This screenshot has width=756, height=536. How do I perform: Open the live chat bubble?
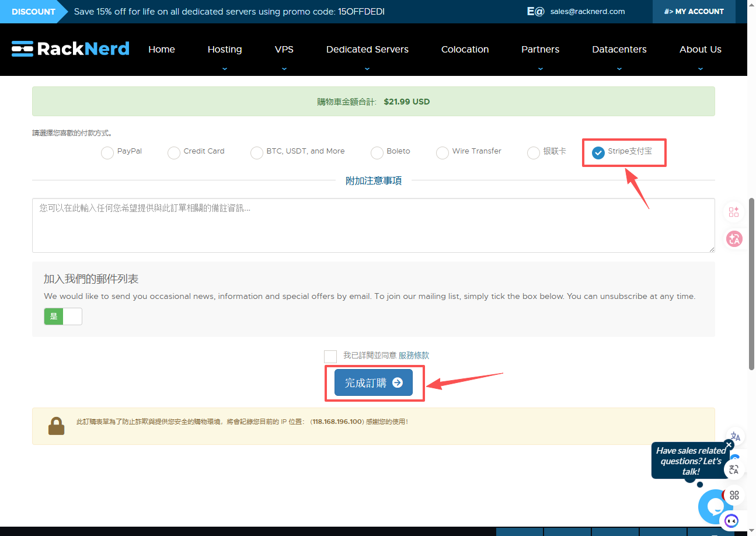coord(715,506)
